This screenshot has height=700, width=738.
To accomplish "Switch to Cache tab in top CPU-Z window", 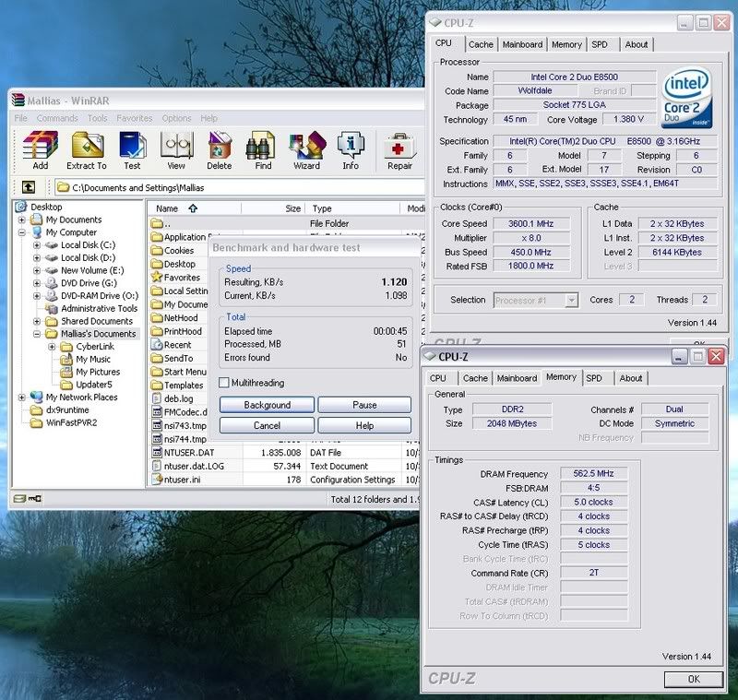I will (481, 44).
